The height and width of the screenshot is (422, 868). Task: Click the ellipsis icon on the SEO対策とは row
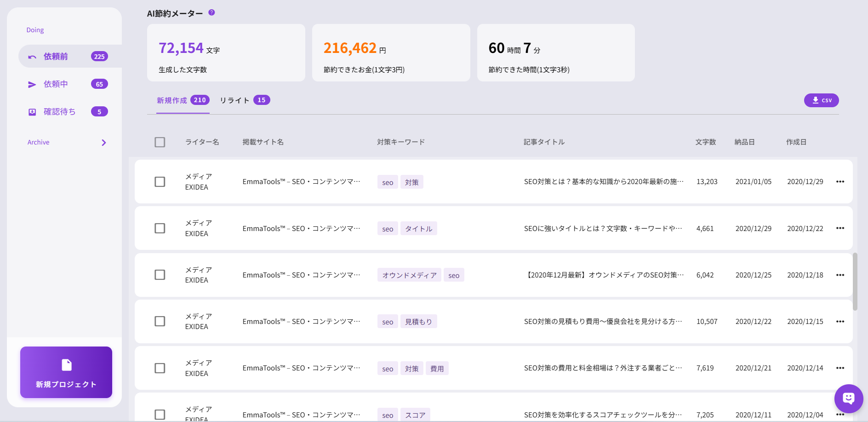840,181
